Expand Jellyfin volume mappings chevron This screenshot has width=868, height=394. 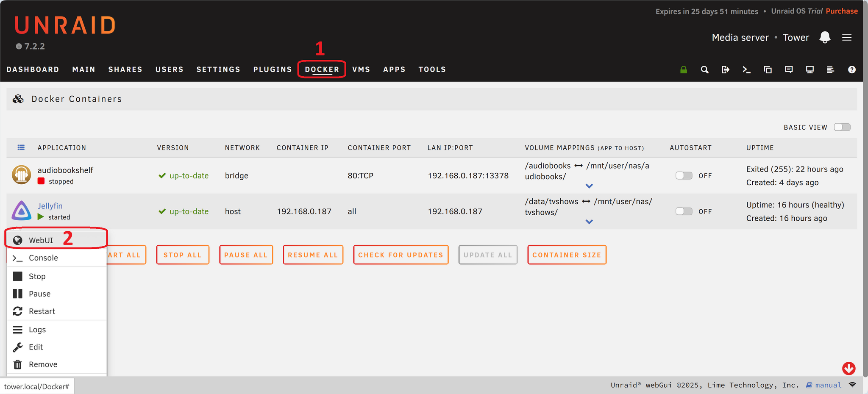pos(589,222)
